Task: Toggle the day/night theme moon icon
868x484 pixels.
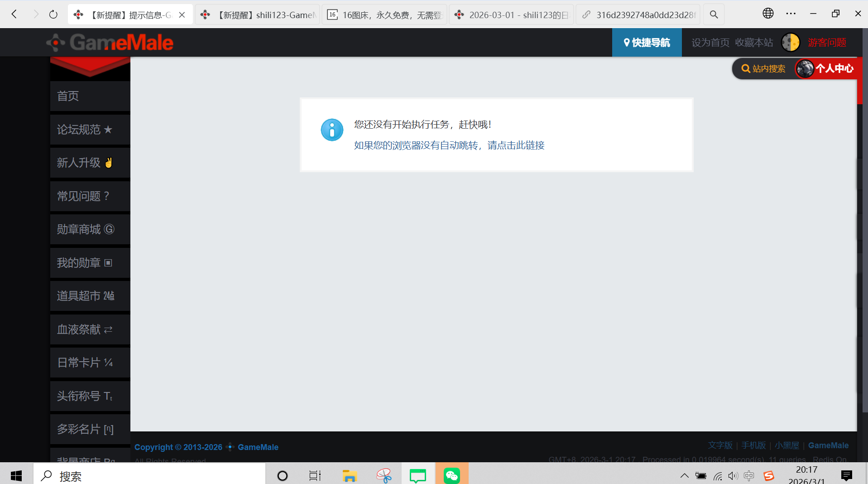Action: (791, 43)
